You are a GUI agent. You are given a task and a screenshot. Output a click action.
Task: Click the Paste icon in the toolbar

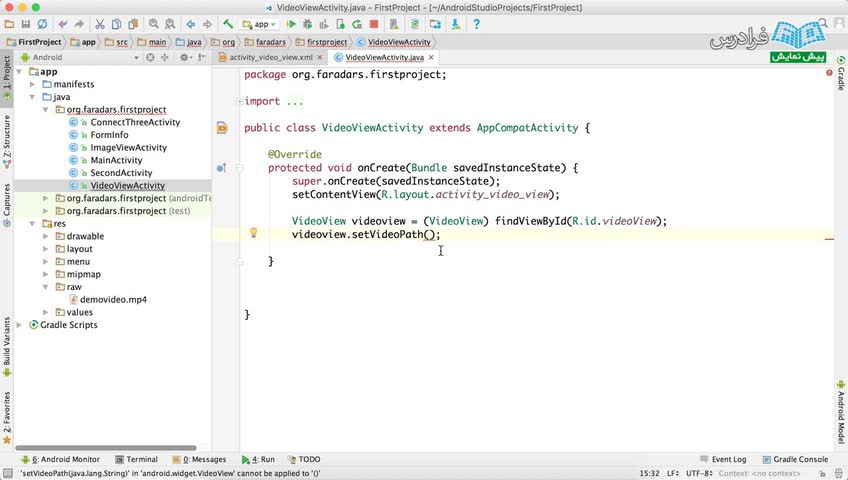coord(133,24)
